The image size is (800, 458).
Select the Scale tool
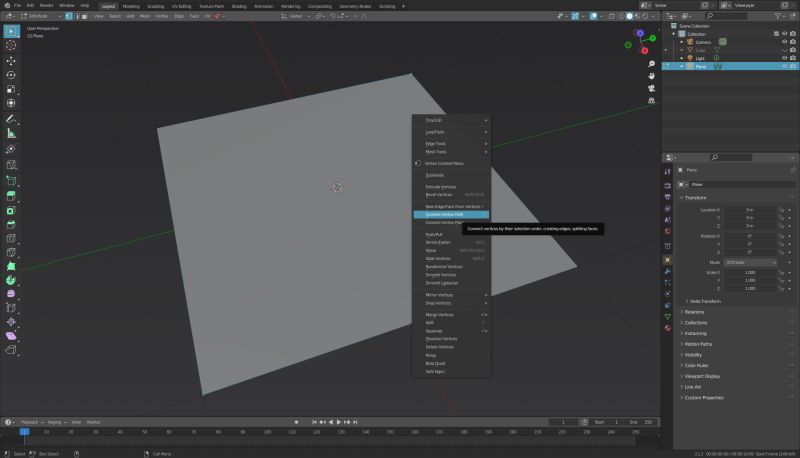(11, 89)
